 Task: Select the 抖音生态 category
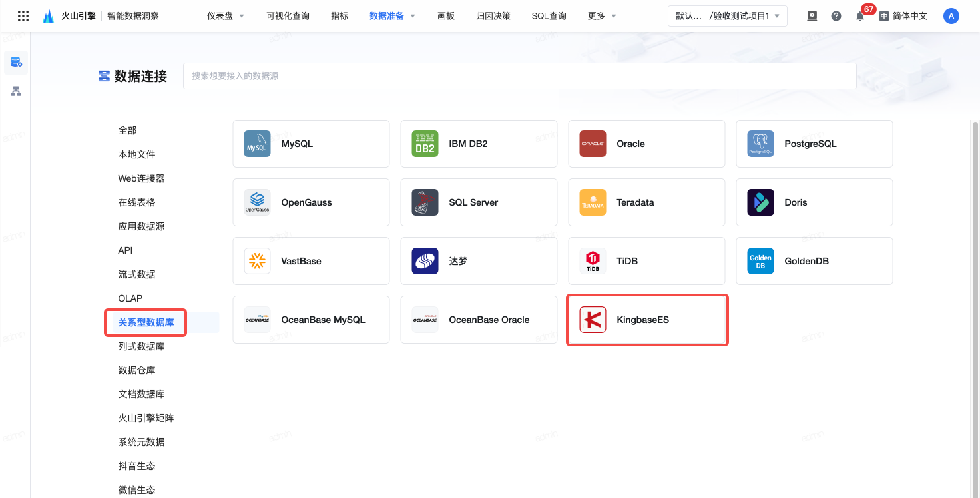click(x=137, y=466)
